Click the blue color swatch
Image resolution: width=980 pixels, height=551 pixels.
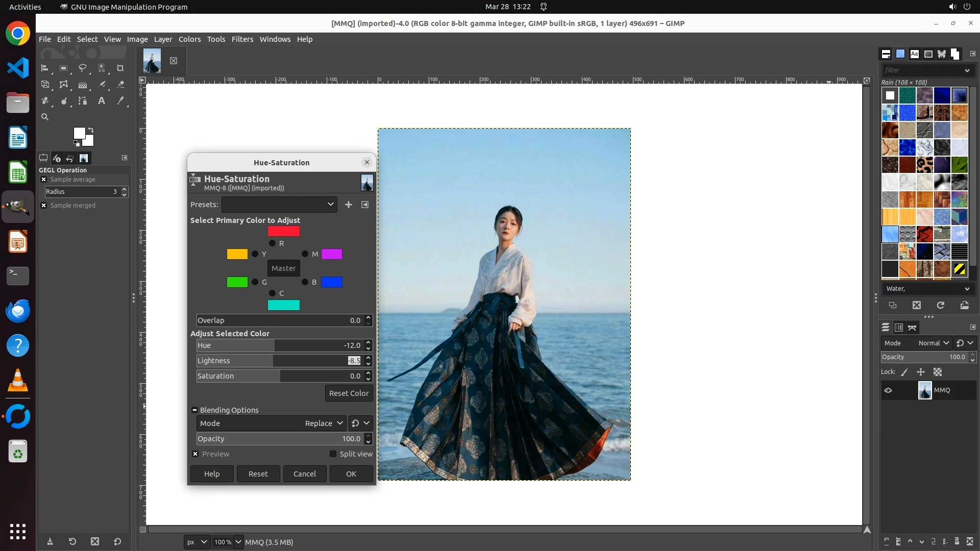click(332, 282)
